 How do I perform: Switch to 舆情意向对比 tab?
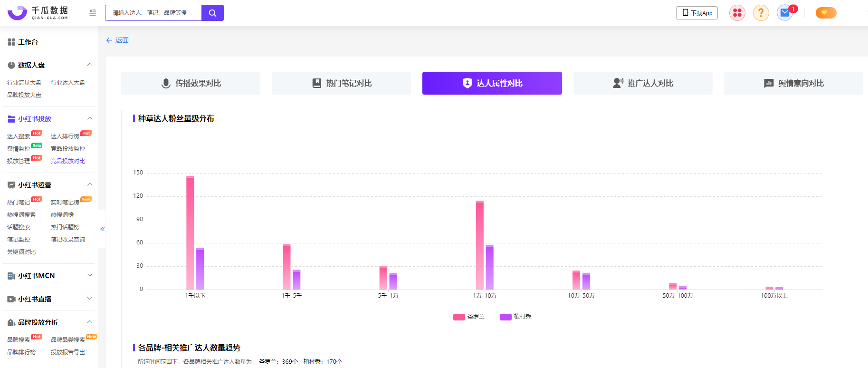[x=793, y=83]
